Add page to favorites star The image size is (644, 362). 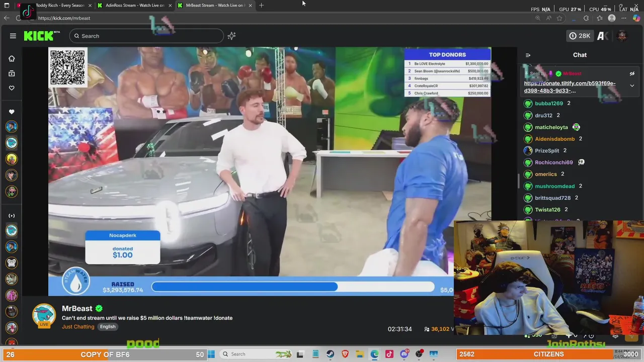[x=559, y=18]
